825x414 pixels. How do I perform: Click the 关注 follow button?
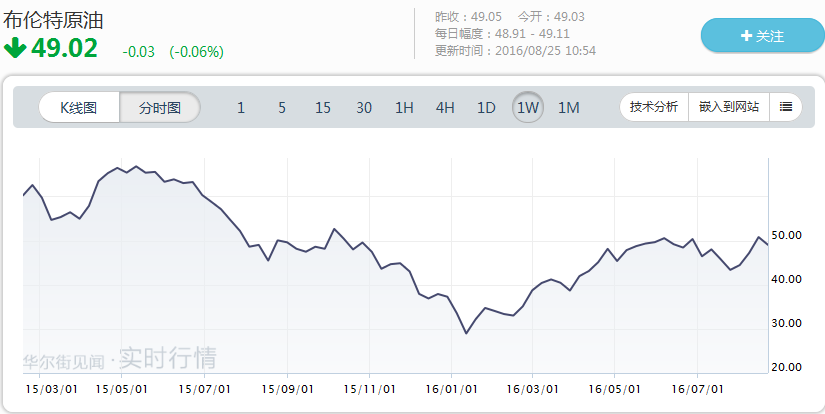[x=762, y=35]
